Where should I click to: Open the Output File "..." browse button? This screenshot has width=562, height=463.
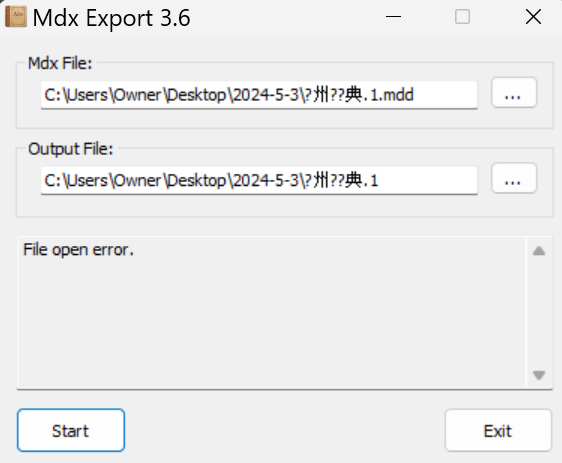click(514, 178)
